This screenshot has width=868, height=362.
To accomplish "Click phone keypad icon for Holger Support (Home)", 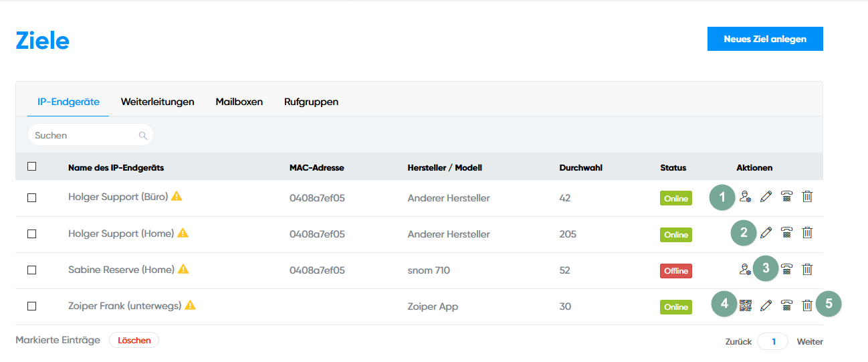I will pos(787,233).
